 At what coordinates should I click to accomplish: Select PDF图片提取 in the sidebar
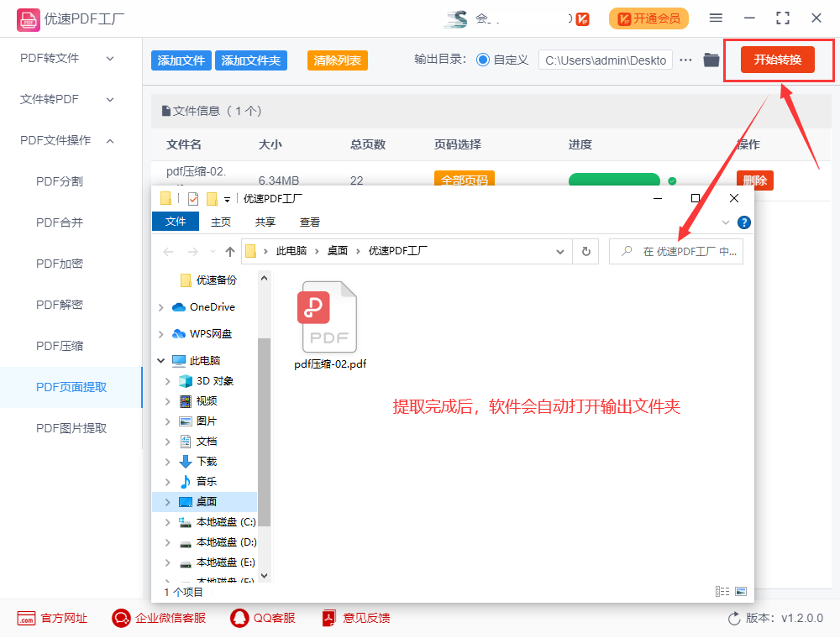(71, 429)
